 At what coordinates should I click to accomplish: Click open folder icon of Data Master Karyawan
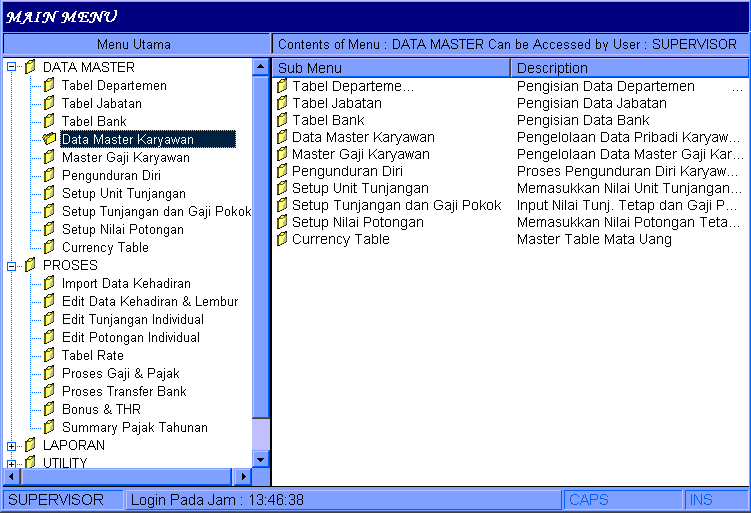click(49, 139)
